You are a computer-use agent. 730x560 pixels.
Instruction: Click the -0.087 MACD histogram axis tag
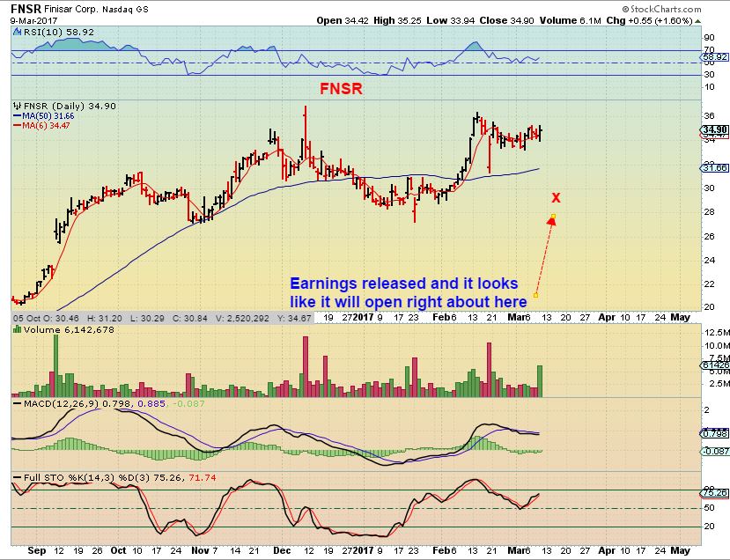coord(714,451)
